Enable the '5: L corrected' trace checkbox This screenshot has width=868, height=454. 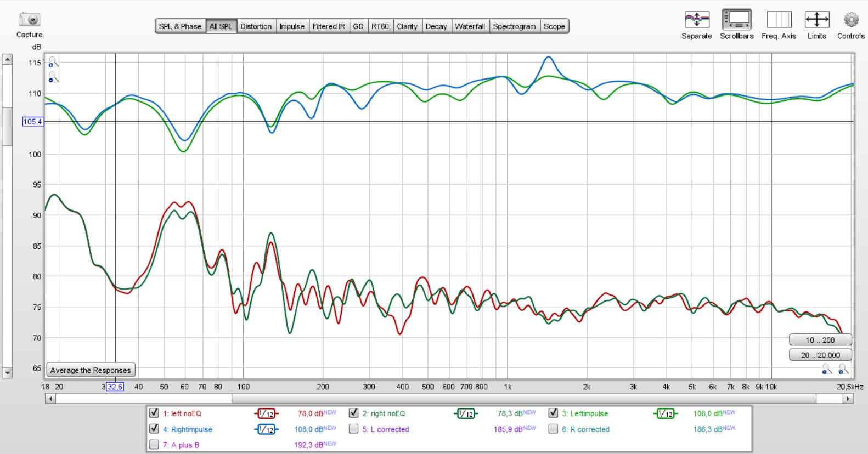(354, 429)
